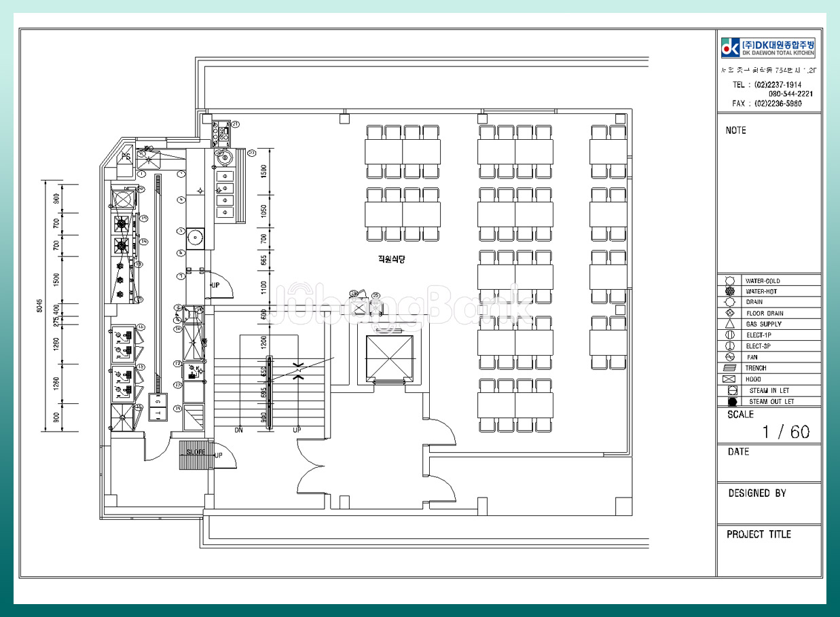The width and height of the screenshot is (840, 617).
Task: Click the 665 dimension text
Action: click(x=264, y=259)
